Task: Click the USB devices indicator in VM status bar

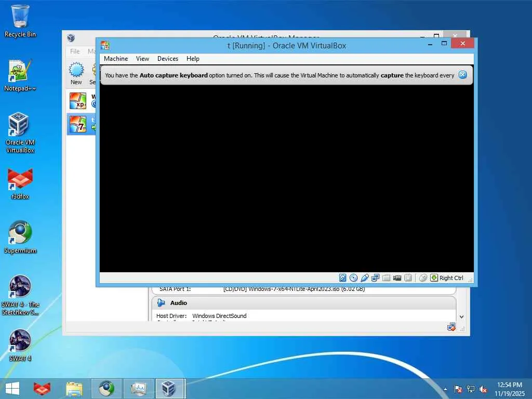Action: tap(364, 278)
